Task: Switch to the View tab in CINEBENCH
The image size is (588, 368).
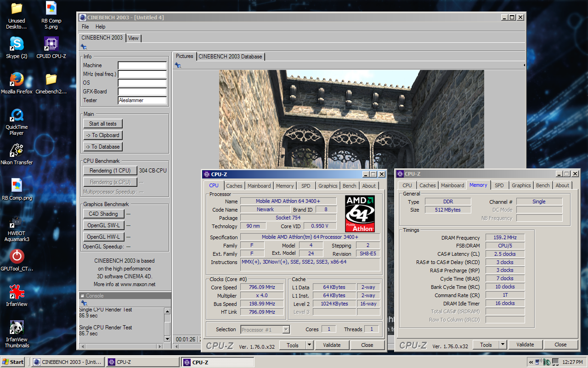Action: click(133, 38)
